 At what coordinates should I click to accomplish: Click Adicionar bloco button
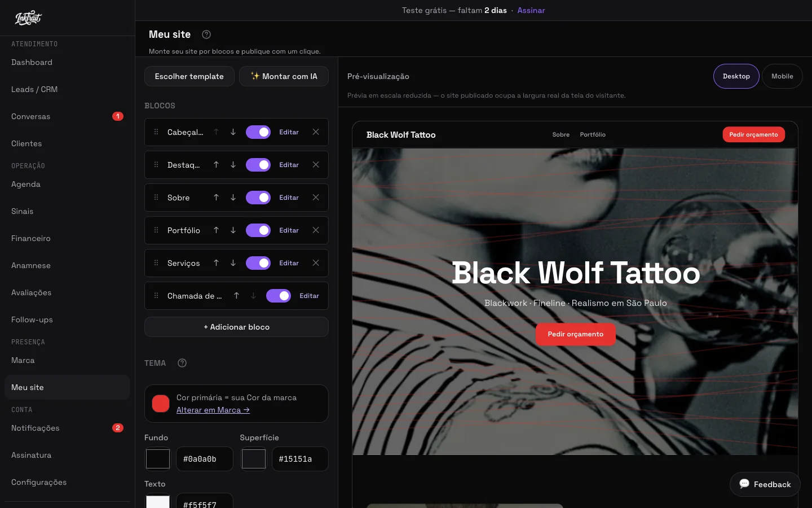coord(236,327)
